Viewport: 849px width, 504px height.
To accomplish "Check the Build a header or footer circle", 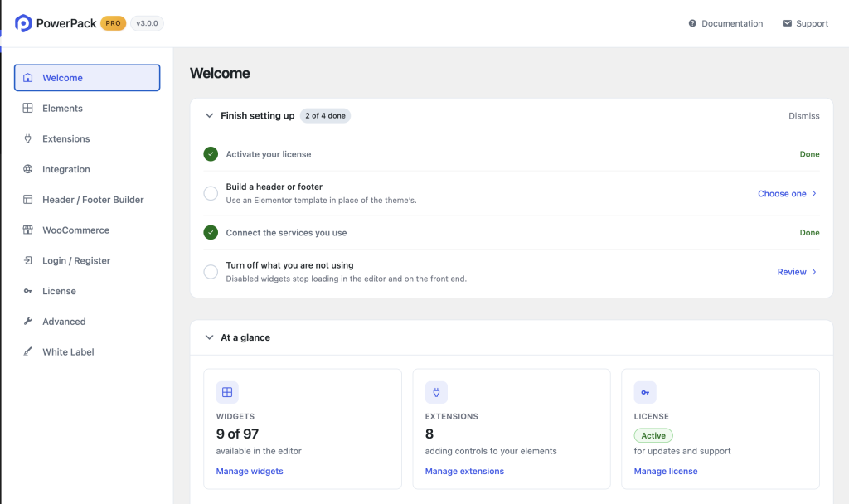I will click(211, 193).
